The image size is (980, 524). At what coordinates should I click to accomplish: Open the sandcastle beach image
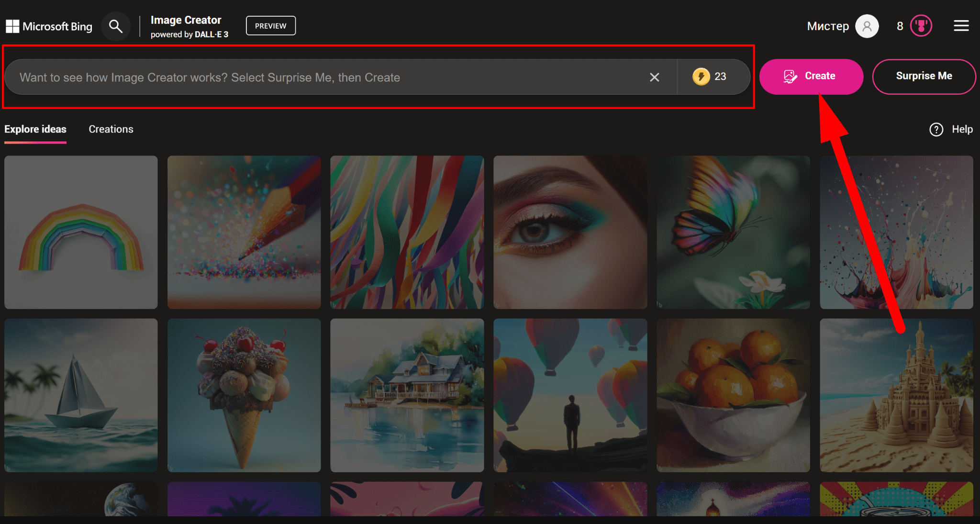tap(896, 395)
